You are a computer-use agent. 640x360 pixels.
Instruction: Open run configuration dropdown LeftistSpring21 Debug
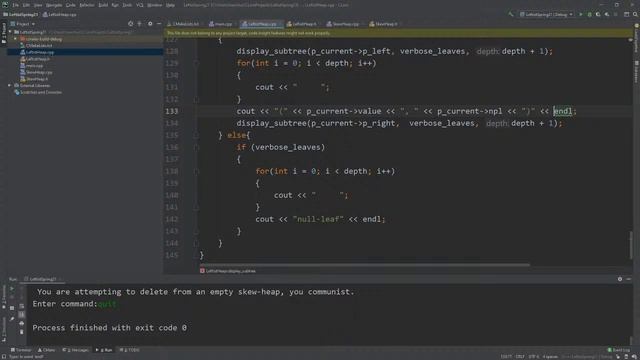click(x=546, y=14)
